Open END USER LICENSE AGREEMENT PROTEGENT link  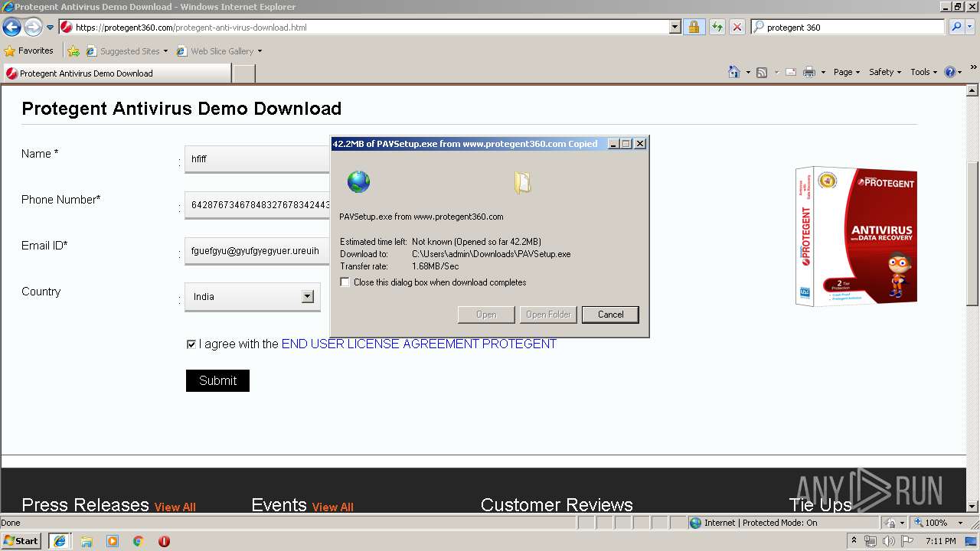[419, 344]
